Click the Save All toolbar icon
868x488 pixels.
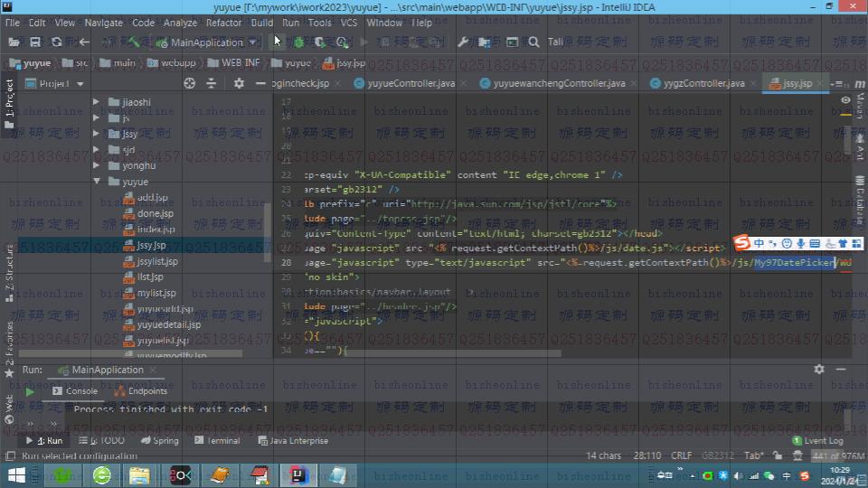[x=35, y=42]
